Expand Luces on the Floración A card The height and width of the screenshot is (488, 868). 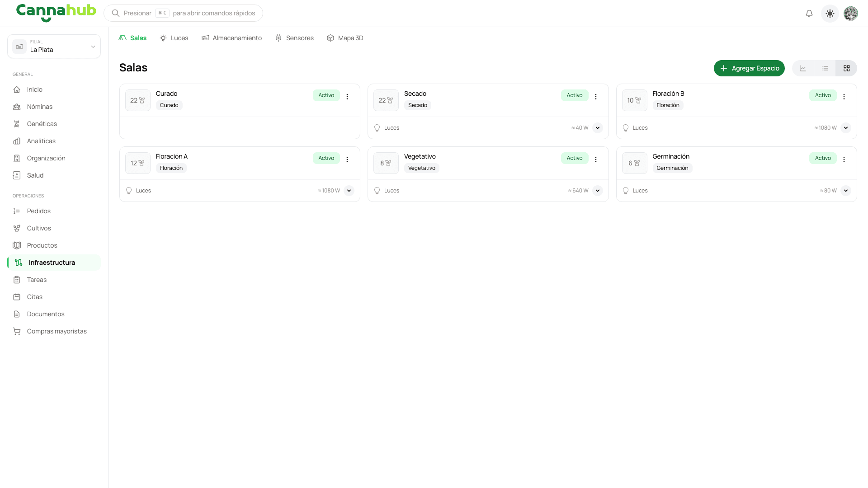click(349, 191)
